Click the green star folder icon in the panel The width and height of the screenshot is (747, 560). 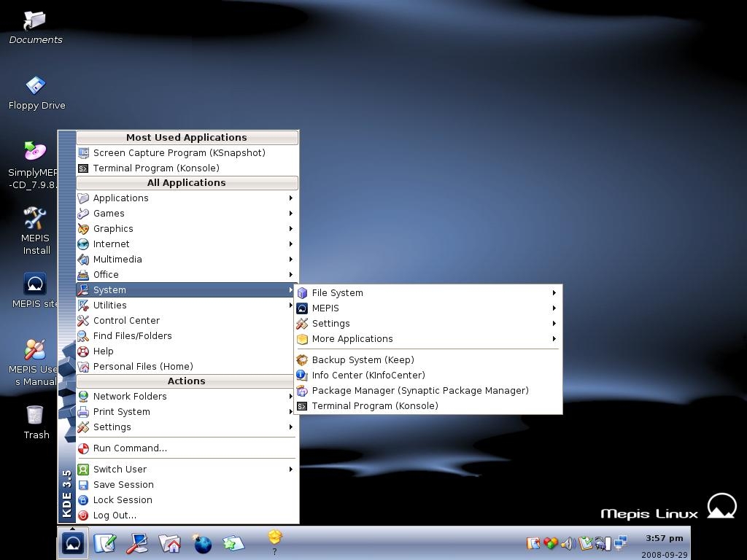coord(233,543)
